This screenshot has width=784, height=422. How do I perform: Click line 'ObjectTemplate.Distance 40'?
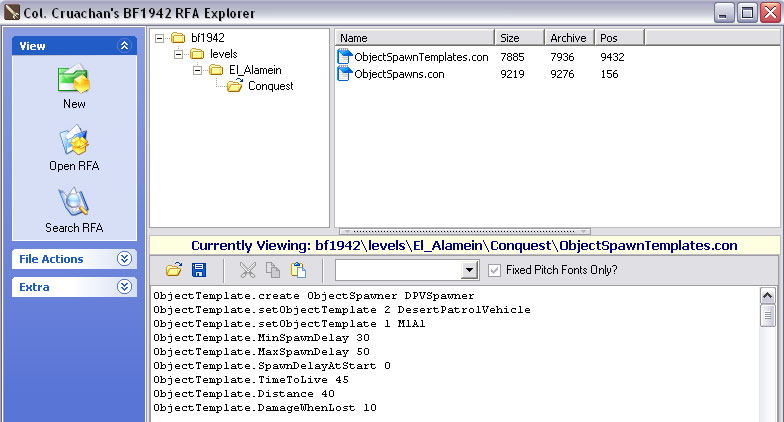tap(244, 394)
